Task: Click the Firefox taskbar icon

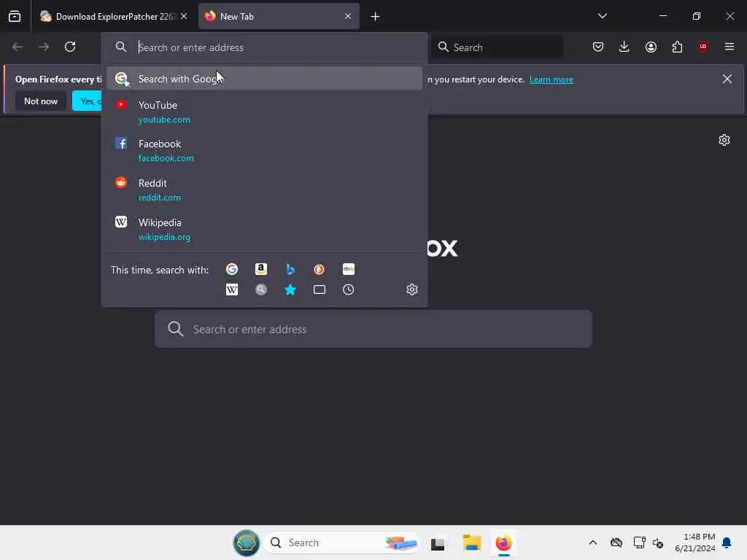Action: (503, 542)
